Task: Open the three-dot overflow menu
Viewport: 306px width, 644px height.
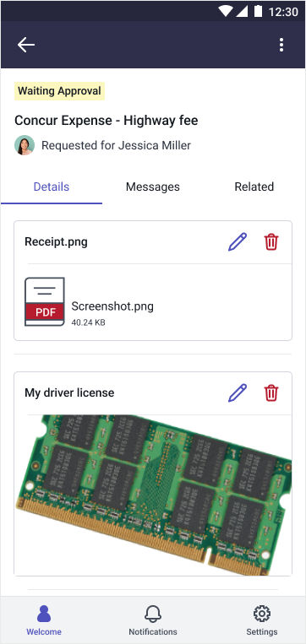Action: (281, 45)
